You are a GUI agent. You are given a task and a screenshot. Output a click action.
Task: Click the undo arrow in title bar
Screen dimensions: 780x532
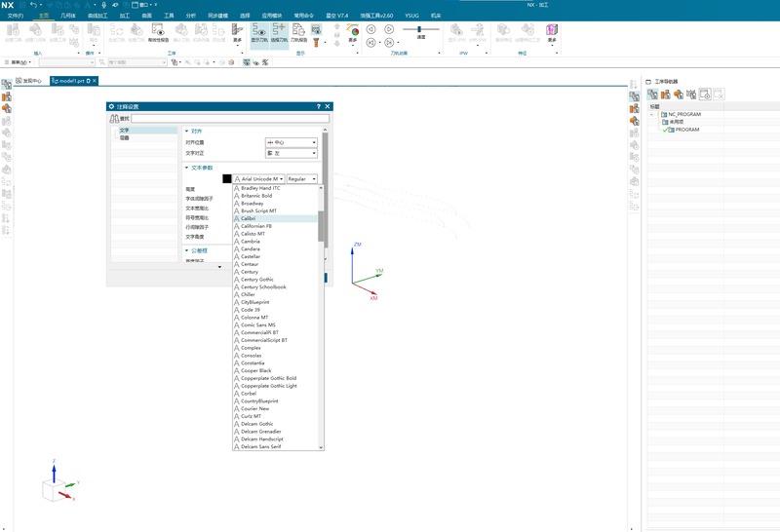[x=33, y=5]
